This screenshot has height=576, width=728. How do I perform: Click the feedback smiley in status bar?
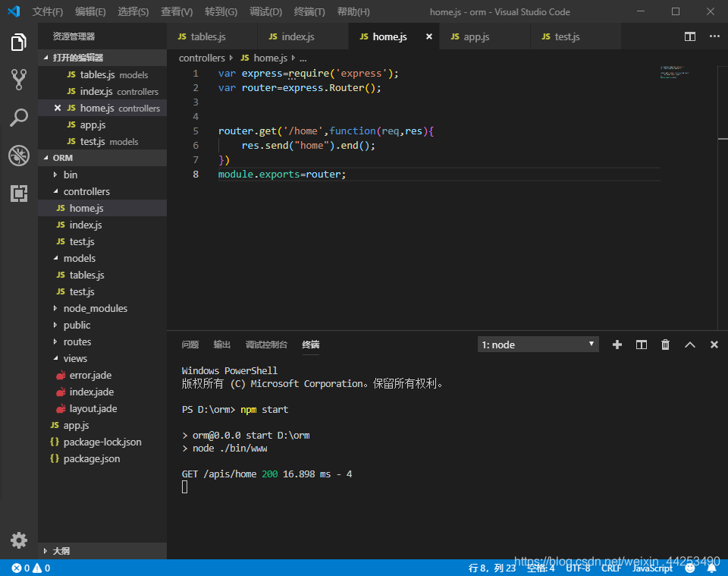click(690, 568)
